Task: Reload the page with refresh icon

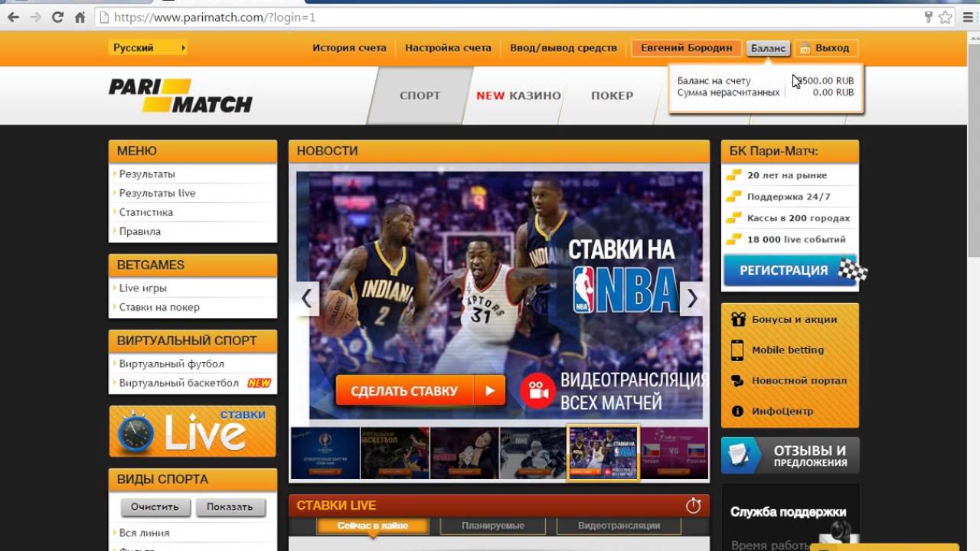Action: tap(57, 17)
